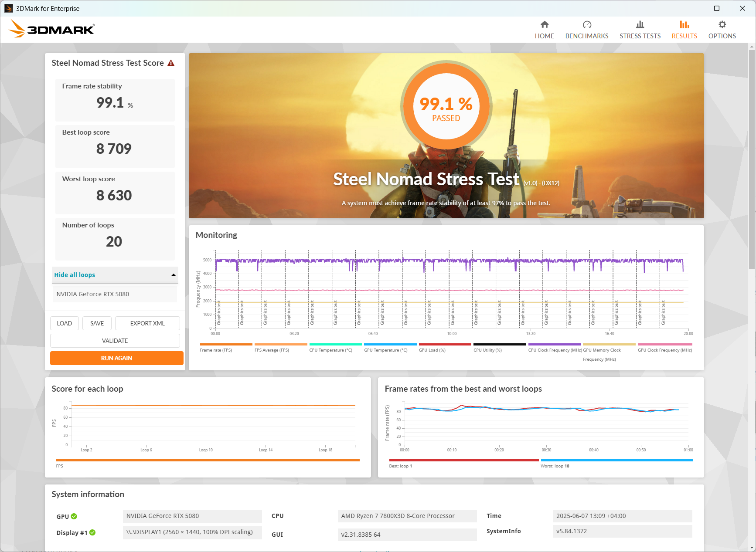Switch to the Results tab
Viewport: 756px width, 552px height.
point(684,30)
